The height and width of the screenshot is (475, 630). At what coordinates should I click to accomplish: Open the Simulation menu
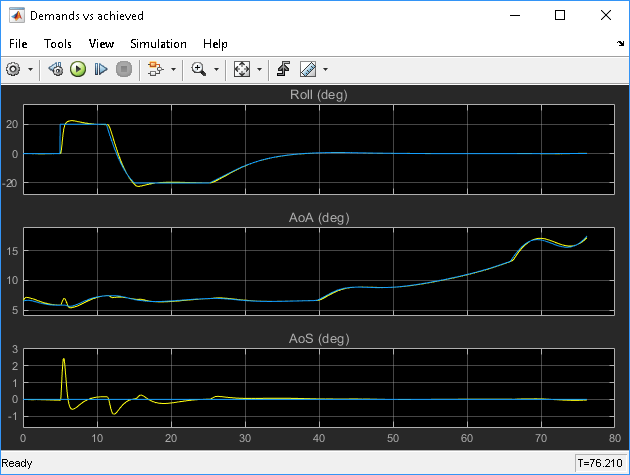pos(158,43)
